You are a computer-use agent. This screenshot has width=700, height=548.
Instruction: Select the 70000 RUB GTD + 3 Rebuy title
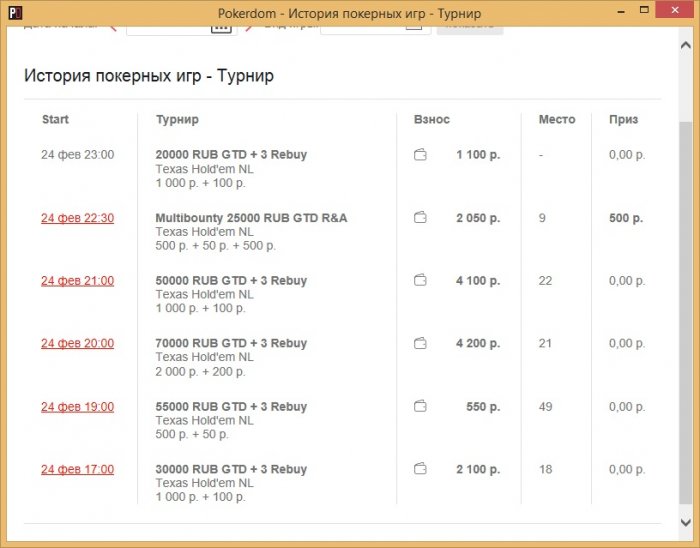231,343
